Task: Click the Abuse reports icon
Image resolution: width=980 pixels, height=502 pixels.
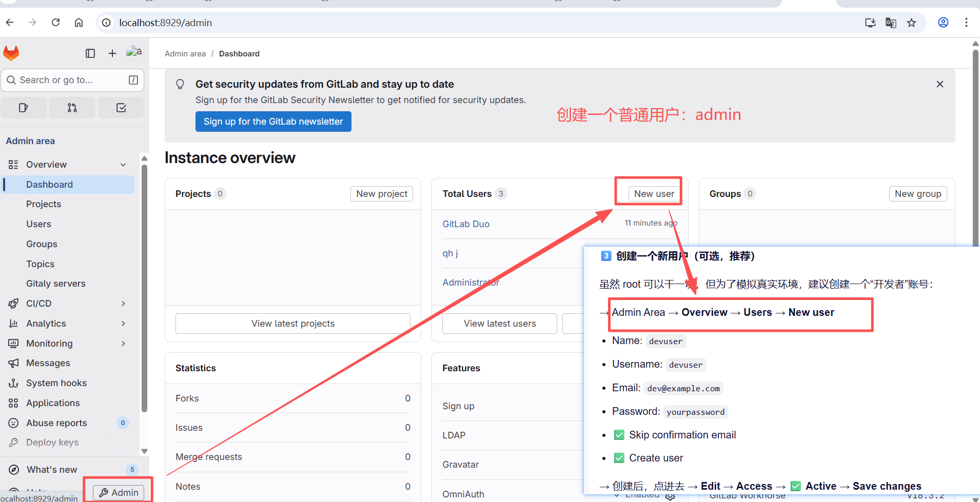Action: [x=13, y=423]
